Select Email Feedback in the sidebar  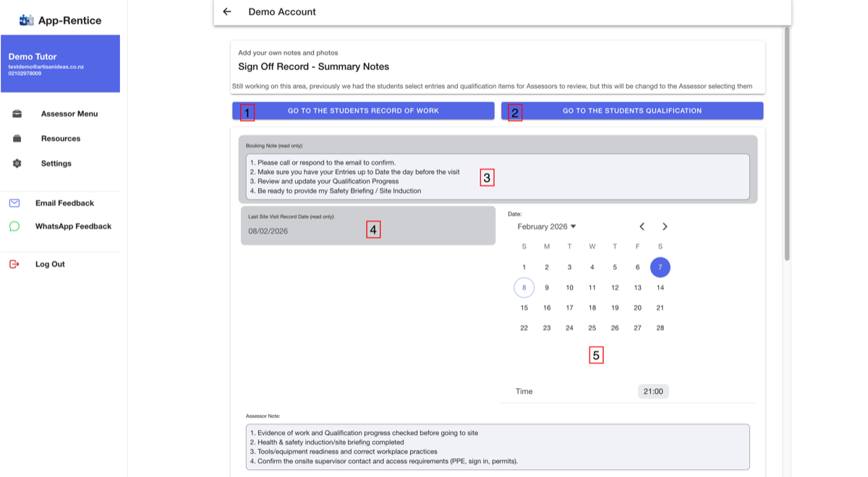tap(64, 203)
